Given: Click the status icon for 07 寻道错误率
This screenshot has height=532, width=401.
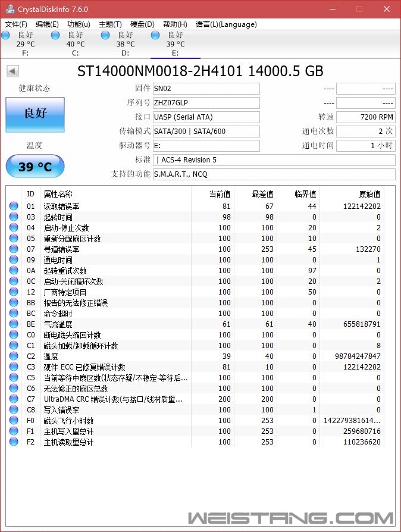Looking at the screenshot, I should (14, 249).
